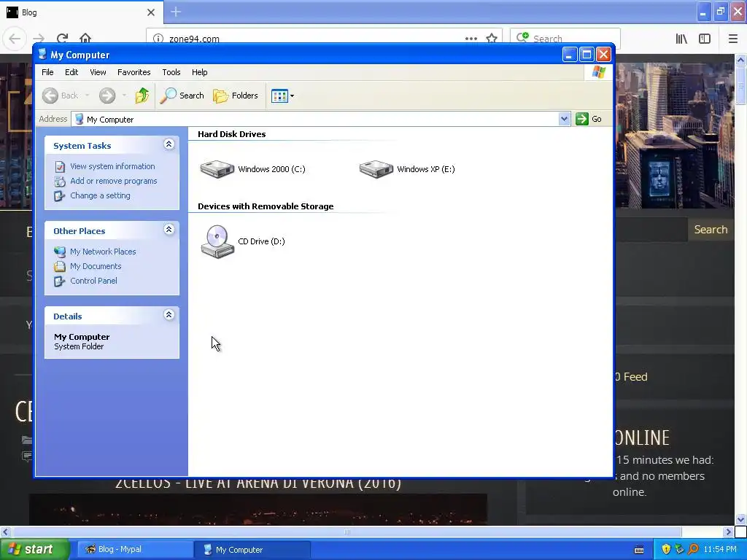Open the Favorites menu
The height and width of the screenshot is (560, 747).
coord(134,72)
